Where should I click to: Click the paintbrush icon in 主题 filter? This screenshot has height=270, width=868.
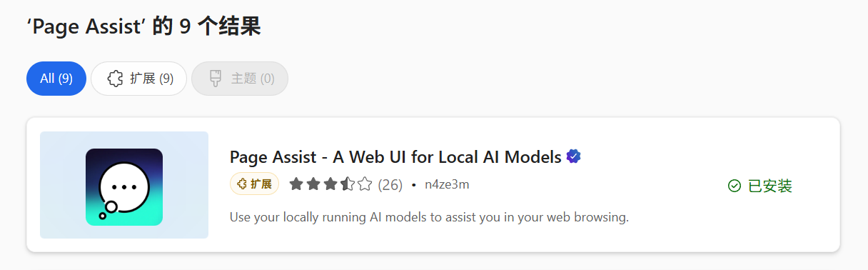pyautogui.click(x=215, y=79)
